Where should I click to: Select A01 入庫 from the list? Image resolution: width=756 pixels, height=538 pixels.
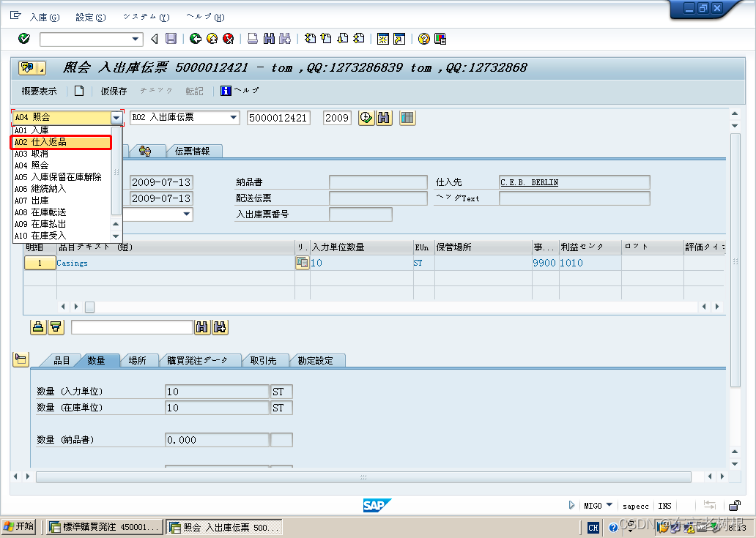click(62, 130)
